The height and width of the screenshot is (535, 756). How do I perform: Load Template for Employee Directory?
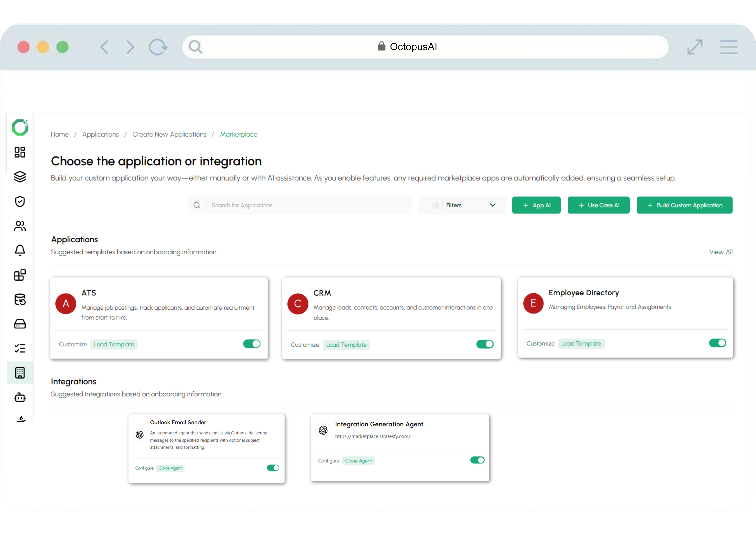581,344
